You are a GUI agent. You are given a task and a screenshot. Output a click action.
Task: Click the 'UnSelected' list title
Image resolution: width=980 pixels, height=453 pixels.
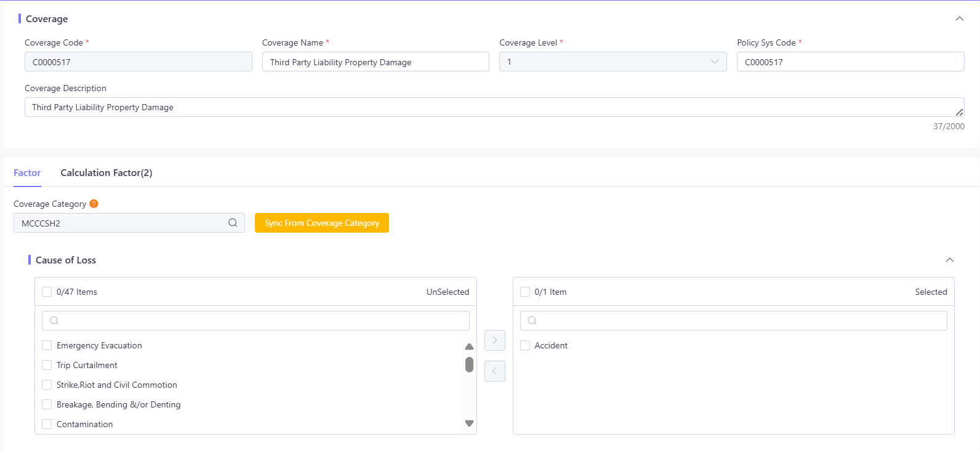pos(448,292)
